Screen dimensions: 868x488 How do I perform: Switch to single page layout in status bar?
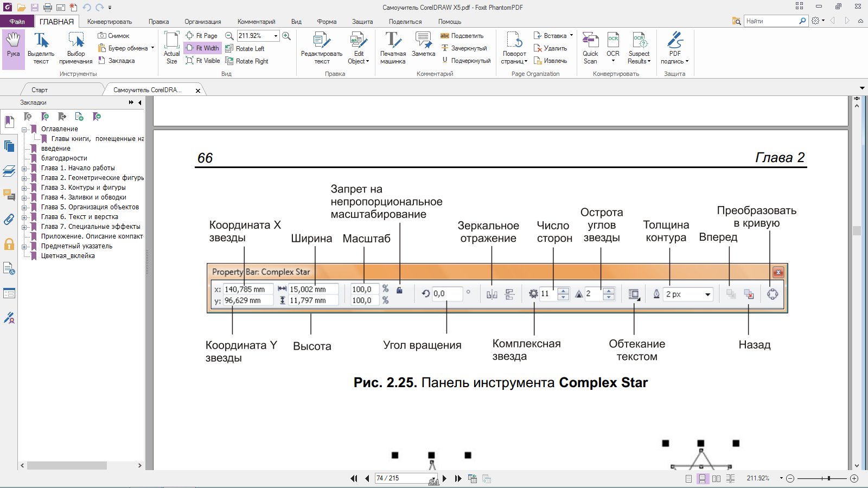coord(688,479)
